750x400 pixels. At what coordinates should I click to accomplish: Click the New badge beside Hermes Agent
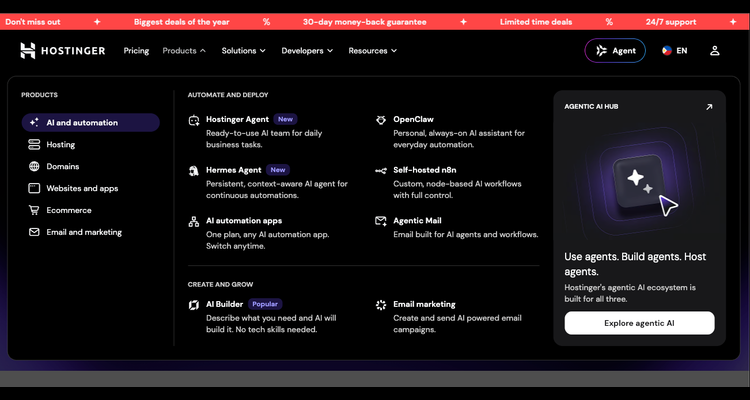(x=278, y=170)
